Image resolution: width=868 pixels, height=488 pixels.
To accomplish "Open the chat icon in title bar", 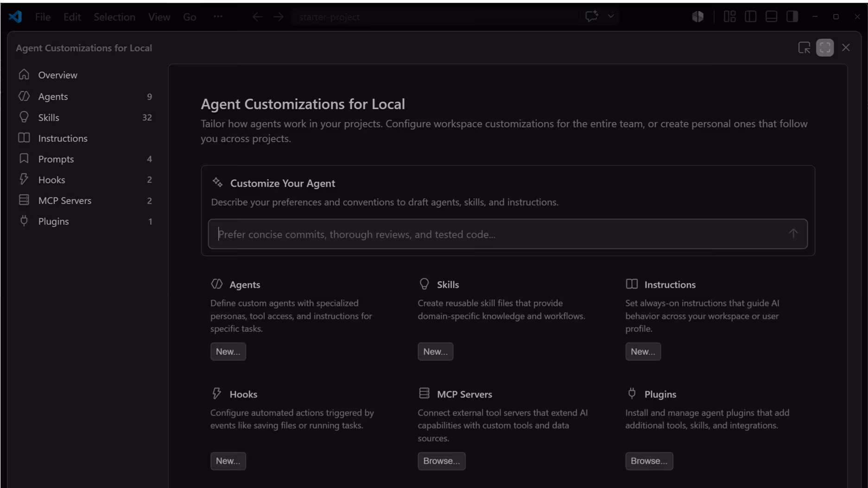I will (592, 16).
